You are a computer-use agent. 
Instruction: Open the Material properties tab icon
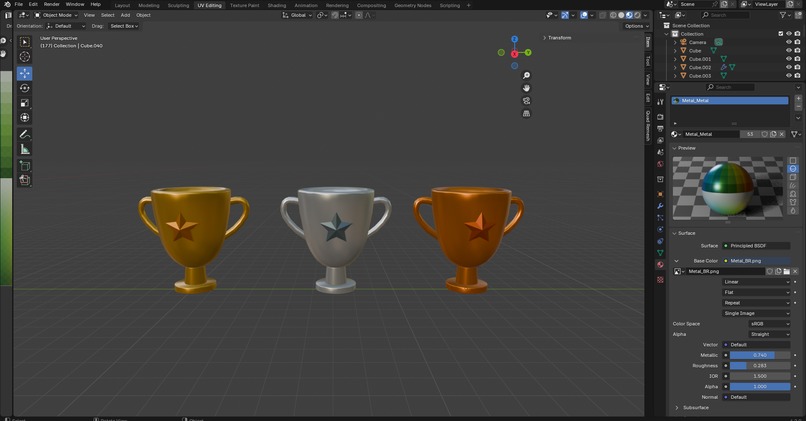(661, 265)
